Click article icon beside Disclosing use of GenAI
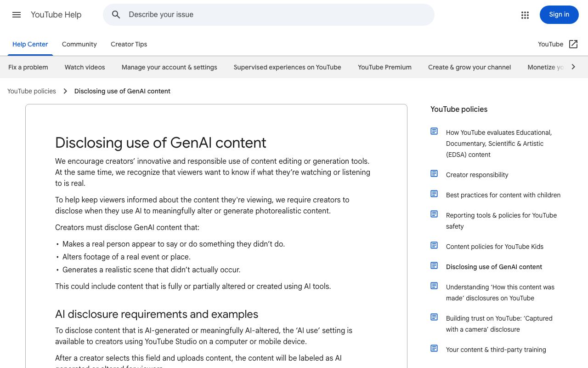The height and width of the screenshot is (368, 588). click(434, 266)
